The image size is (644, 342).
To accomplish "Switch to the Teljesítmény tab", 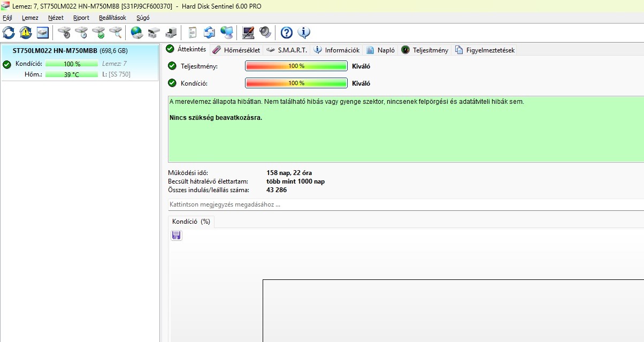I will tap(425, 50).
